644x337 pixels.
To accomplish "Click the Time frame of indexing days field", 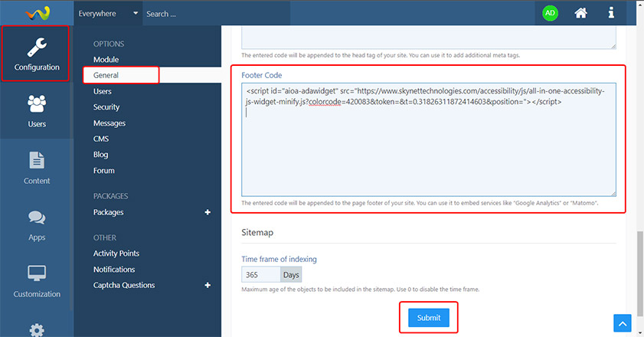I will (261, 274).
